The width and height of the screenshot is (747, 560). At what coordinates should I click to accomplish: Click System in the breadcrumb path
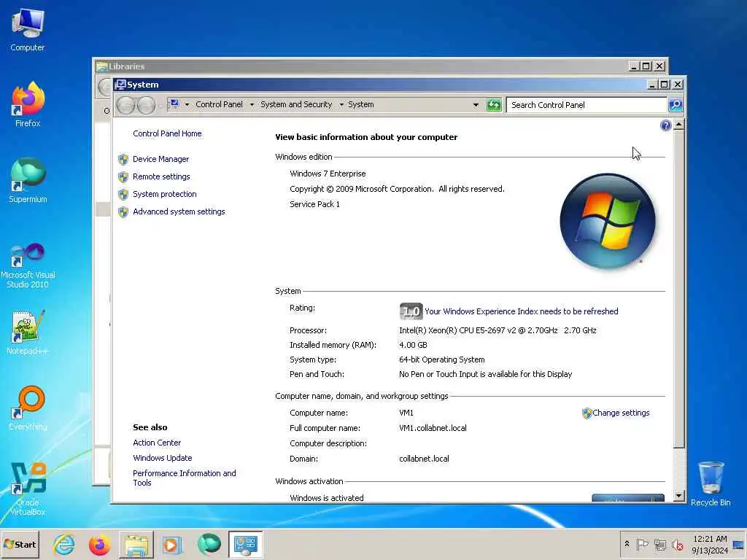click(x=360, y=104)
